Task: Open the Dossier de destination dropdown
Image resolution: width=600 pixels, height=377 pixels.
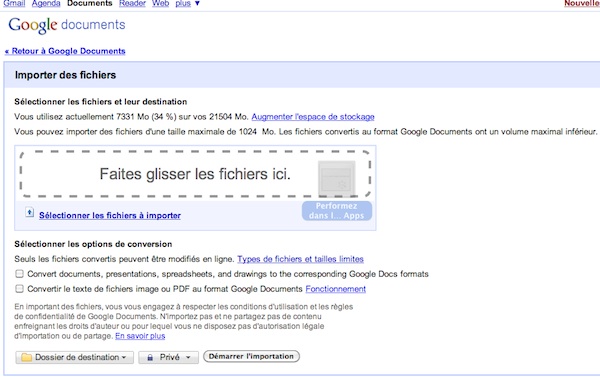Action: coord(75,357)
